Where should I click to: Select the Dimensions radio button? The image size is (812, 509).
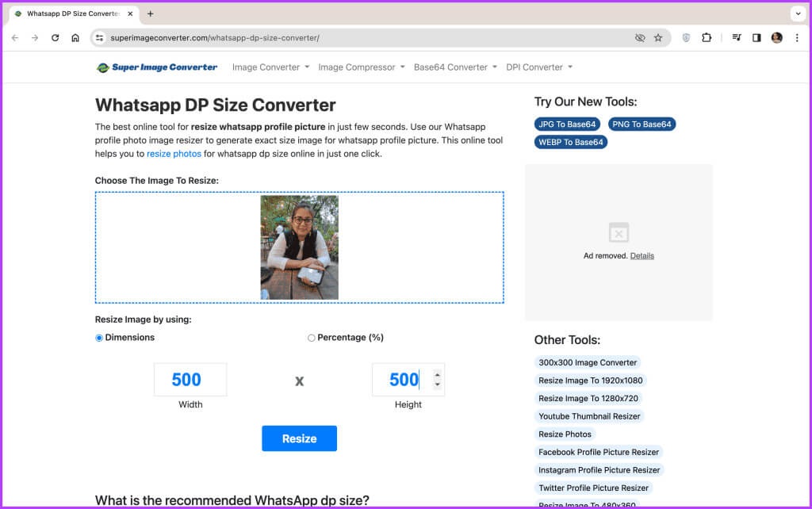click(x=99, y=338)
